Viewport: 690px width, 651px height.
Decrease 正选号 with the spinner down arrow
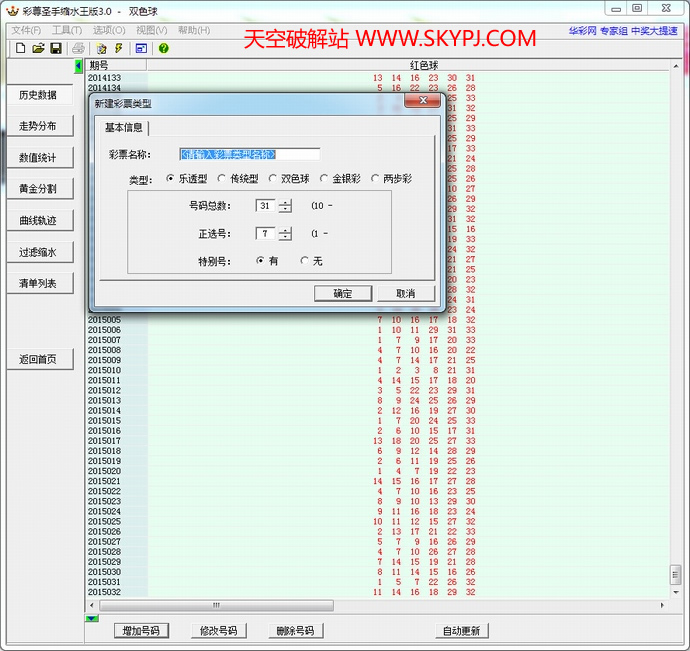click(285, 237)
